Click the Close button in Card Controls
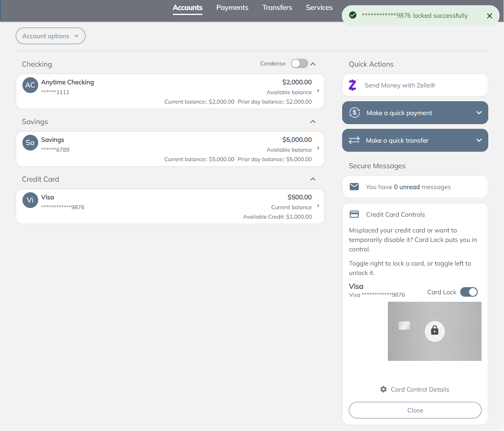Screen dimensions: 504x431 click(x=415, y=410)
